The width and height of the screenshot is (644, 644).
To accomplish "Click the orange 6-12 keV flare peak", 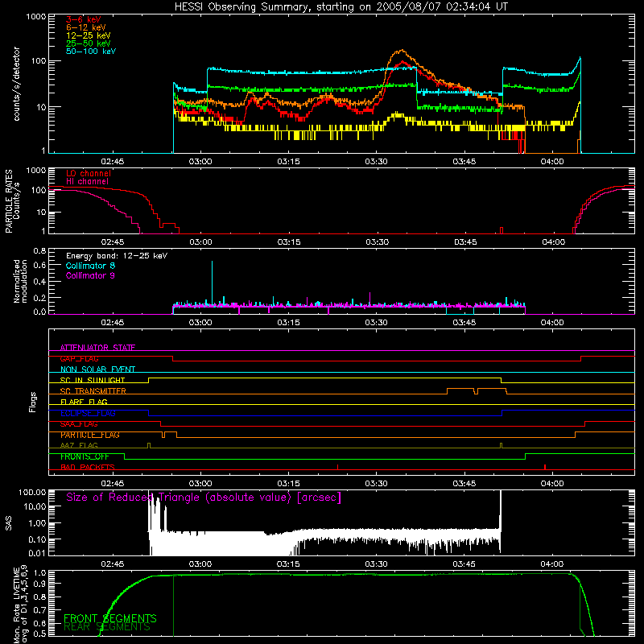I will 401,52.
